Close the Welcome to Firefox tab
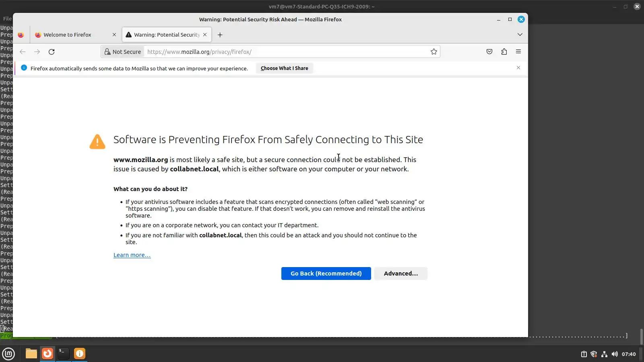 click(114, 35)
